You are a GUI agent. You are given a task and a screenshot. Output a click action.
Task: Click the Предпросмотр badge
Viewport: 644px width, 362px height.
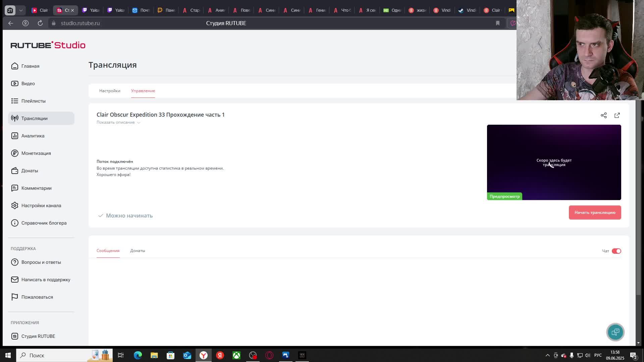click(504, 196)
